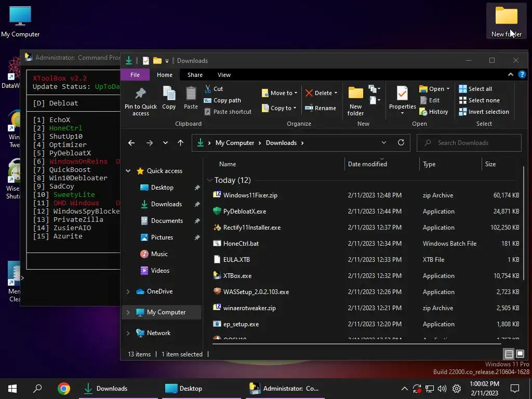Image resolution: width=532 pixels, height=399 pixels.
Task: Select My Computer desktop icon
Action: (x=20, y=21)
